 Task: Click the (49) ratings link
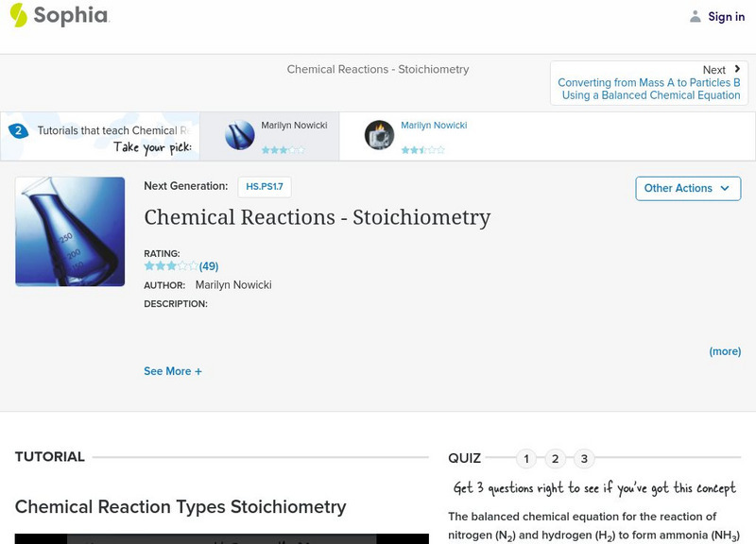(210, 265)
